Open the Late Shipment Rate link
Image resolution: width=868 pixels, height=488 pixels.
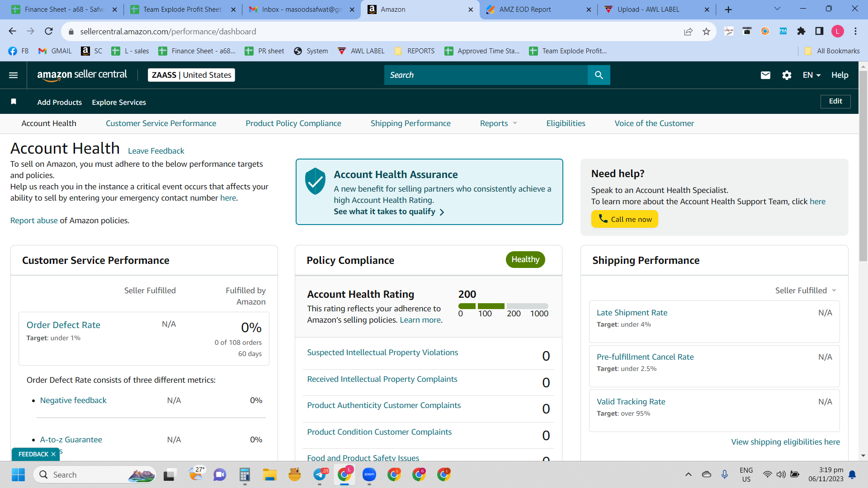(632, 313)
